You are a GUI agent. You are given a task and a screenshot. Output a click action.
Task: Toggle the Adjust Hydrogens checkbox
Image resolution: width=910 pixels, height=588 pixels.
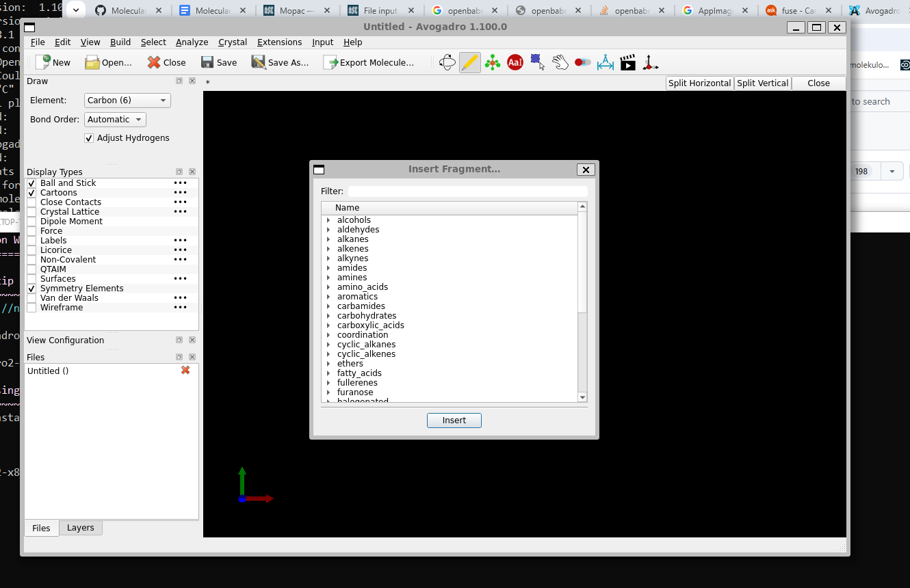coord(89,138)
